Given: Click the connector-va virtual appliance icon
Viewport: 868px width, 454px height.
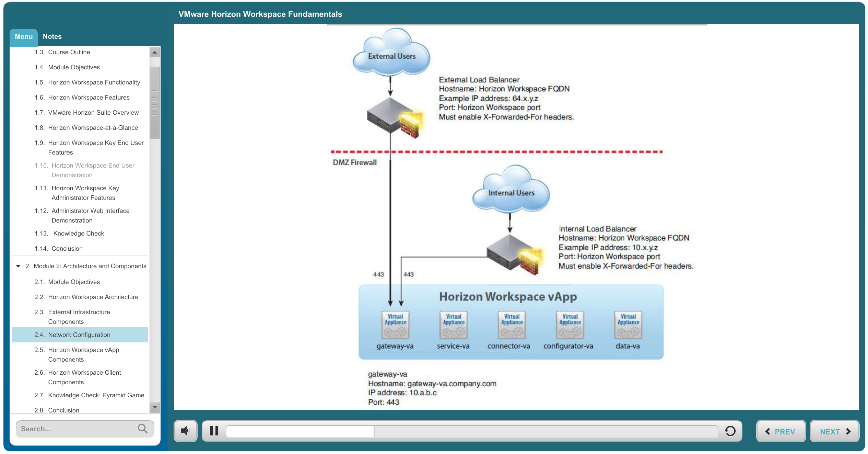Looking at the screenshot, I should (x=512, y=325).
